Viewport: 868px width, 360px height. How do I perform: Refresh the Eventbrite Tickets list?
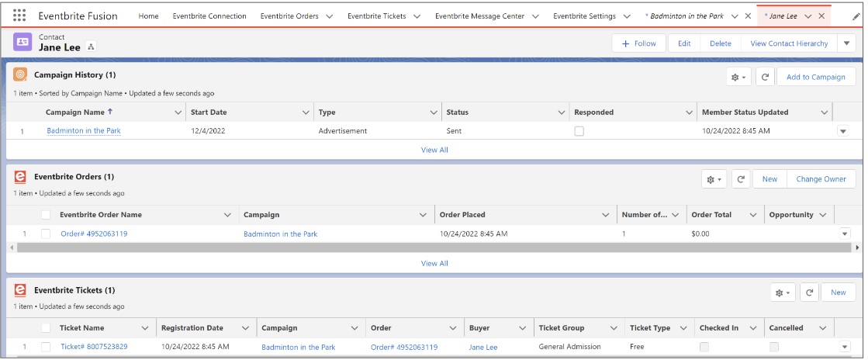click(x=809, y=292)
